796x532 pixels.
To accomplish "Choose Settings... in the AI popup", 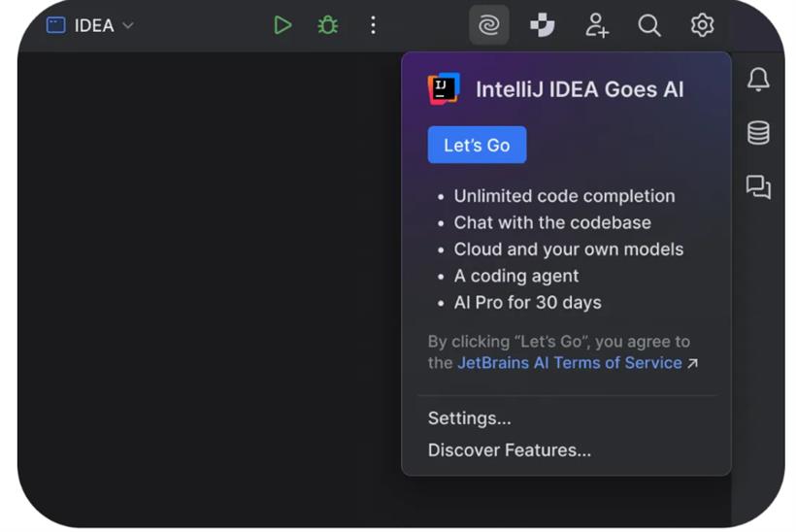I will 470,418.
